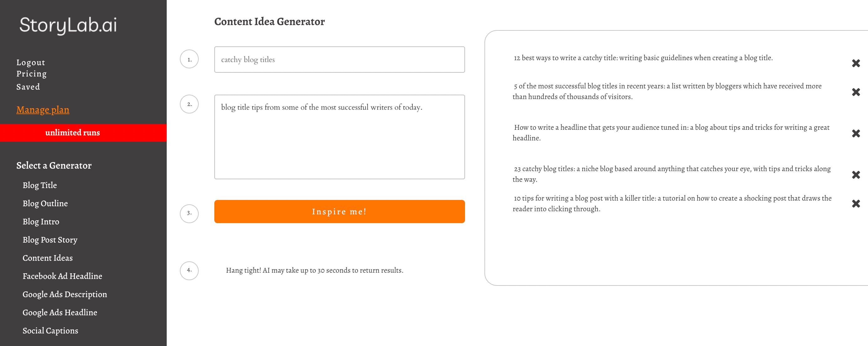Click the Facebook Ad Headline sidebar item
Screen dimensions: 868x346
tap(63, 276)
